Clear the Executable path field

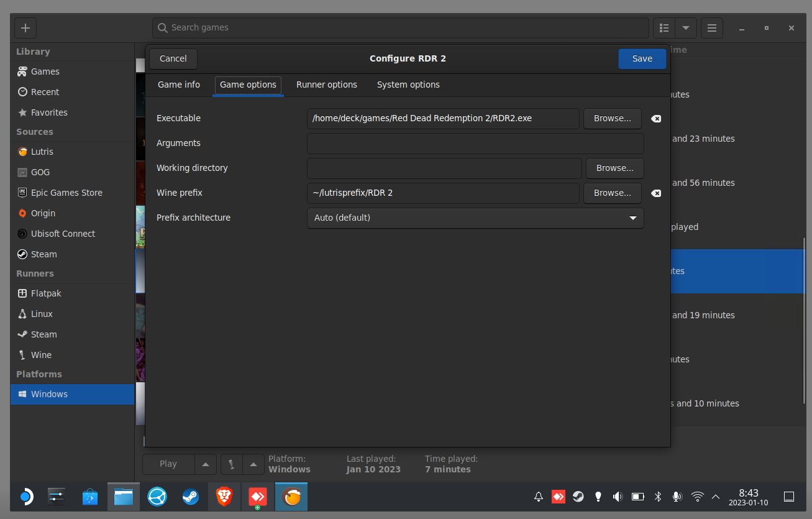[x=656, y=119]
